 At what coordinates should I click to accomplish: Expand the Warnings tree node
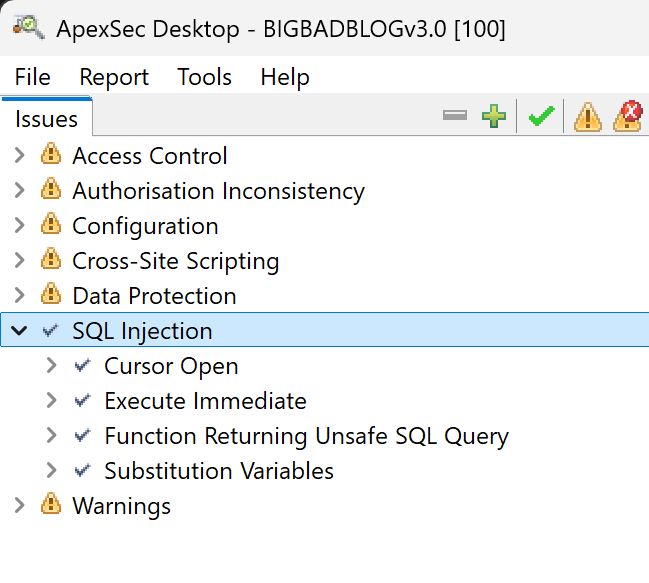19,506
